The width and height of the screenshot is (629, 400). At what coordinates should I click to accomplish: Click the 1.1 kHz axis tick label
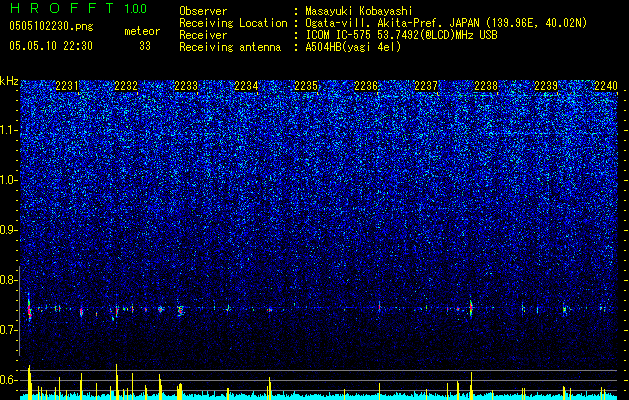coord(9,130)
